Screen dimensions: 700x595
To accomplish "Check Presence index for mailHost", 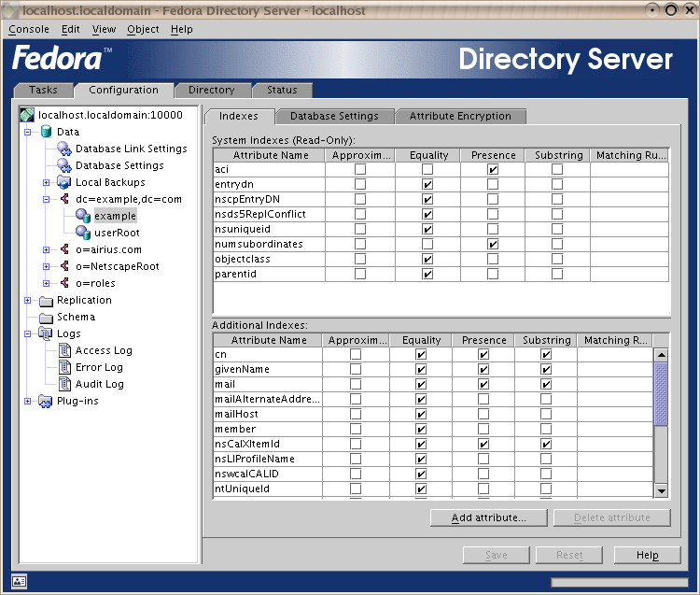I will 483,414.
